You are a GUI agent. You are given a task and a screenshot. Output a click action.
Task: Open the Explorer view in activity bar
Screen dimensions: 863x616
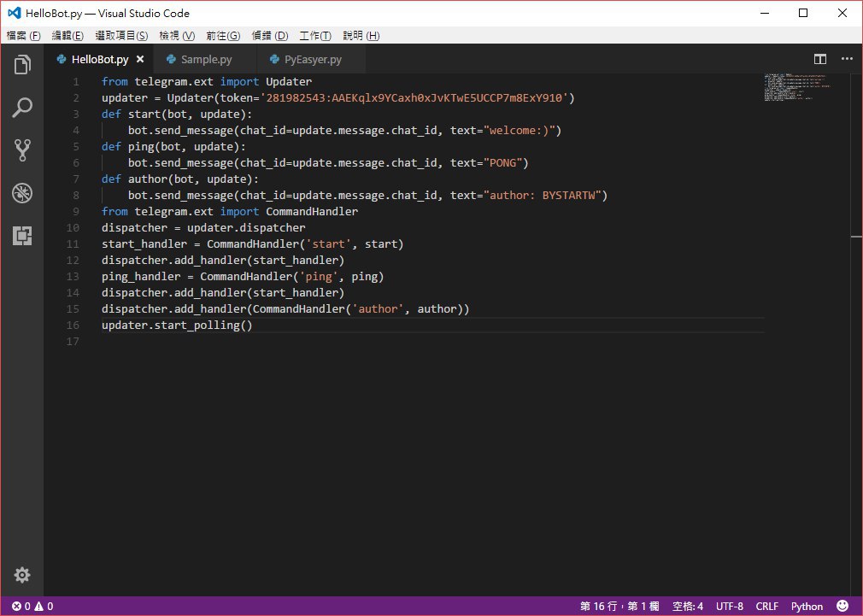point(22,65)
